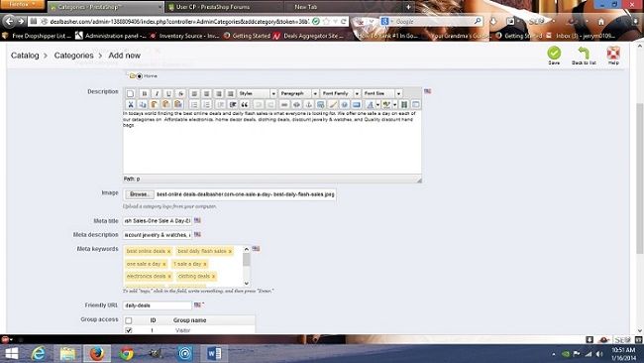Toggle Bold formatting in the description editor
This screenshot has width=644, height=363.
click(145, 94)
